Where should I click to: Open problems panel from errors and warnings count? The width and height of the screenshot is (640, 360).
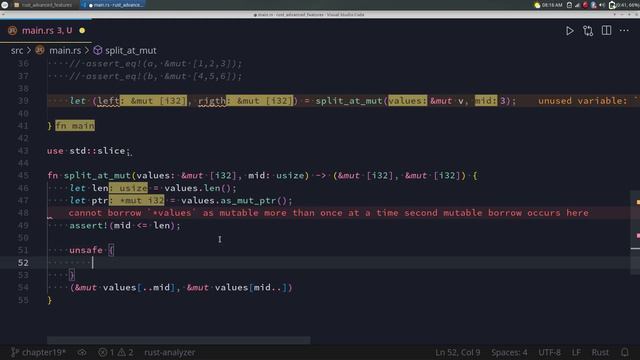pyautogui.click(x=116, y=352)
